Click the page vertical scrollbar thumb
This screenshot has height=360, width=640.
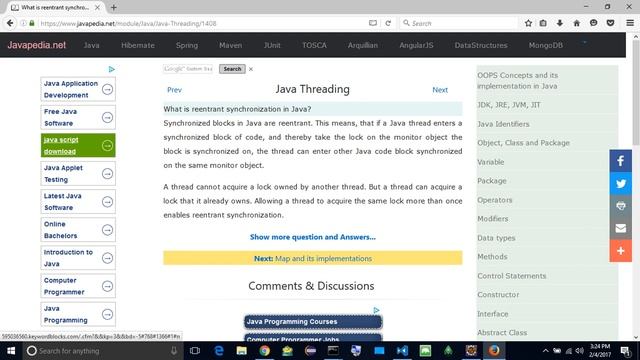click(636, 92)
